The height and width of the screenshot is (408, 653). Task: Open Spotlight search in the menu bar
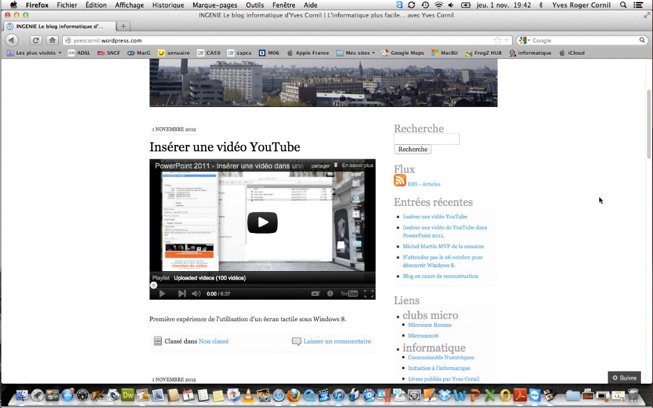click(623, 5)
